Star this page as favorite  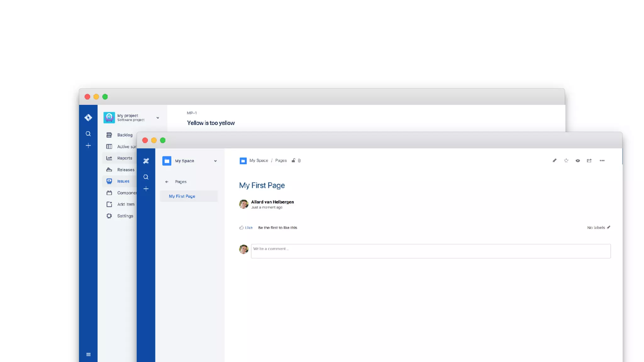[x=566, y=161]
